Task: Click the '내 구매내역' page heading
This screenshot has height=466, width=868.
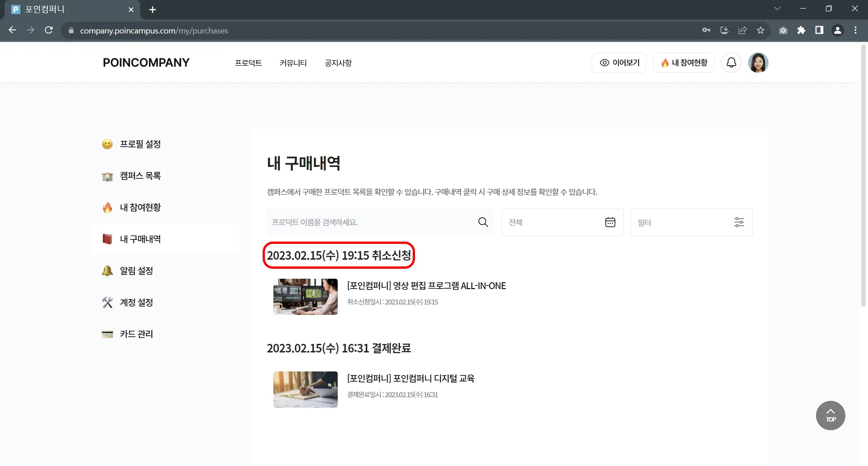Action: coord(303,163)
